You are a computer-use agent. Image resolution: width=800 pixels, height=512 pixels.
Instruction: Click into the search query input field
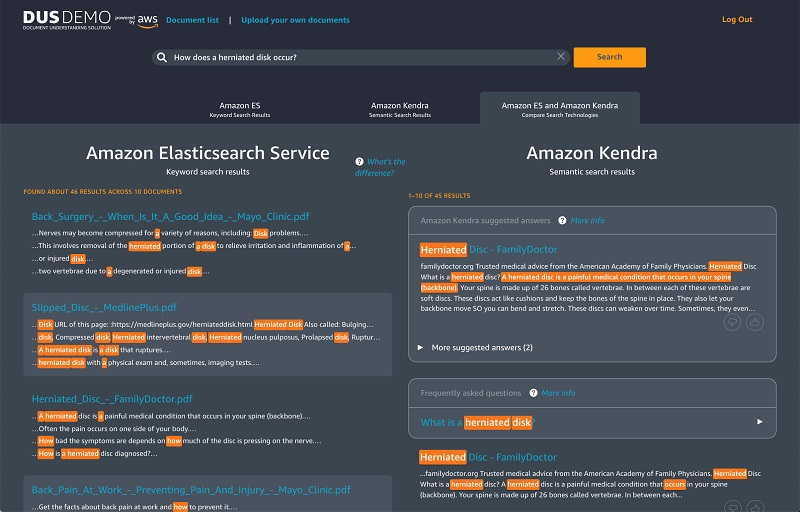pyautogui.click(x=361, y=57)
